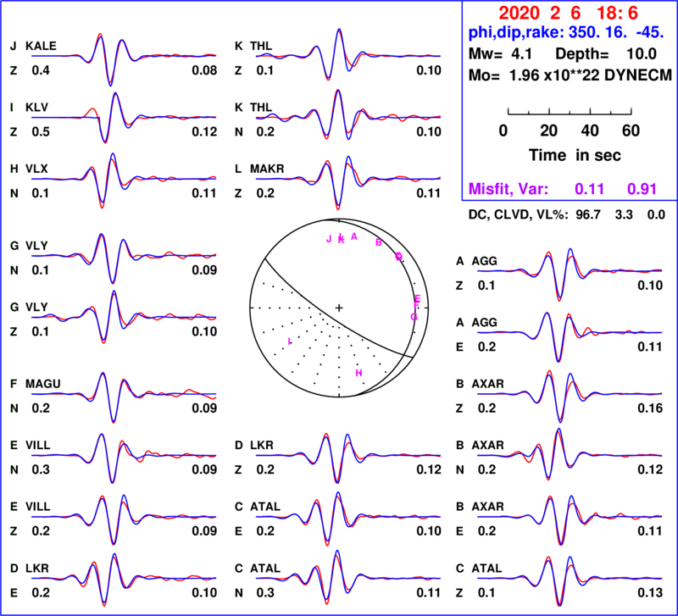This screenshot has width=678, height=616.
Task: Select the blue phi,dip,rake text line
Action: (566, 32)
